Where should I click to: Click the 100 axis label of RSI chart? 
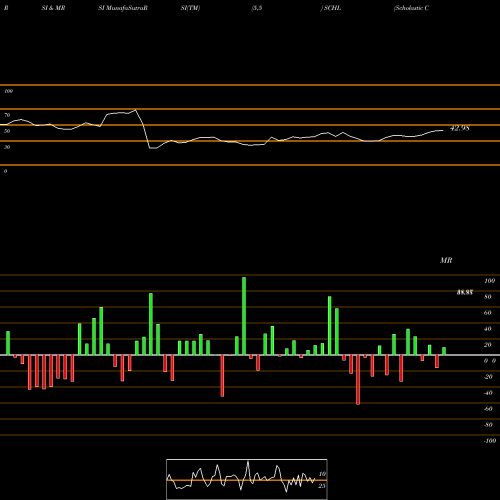tap(8, 91)
